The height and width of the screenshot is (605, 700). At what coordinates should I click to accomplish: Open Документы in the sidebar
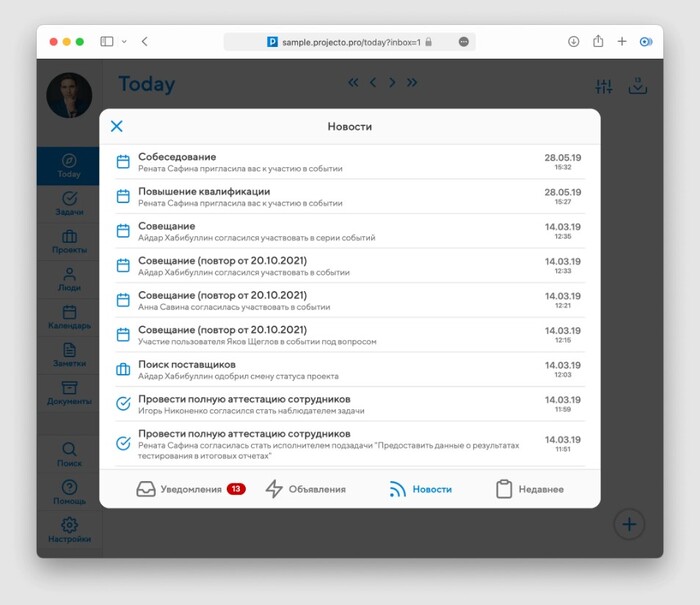coord(69,392)
